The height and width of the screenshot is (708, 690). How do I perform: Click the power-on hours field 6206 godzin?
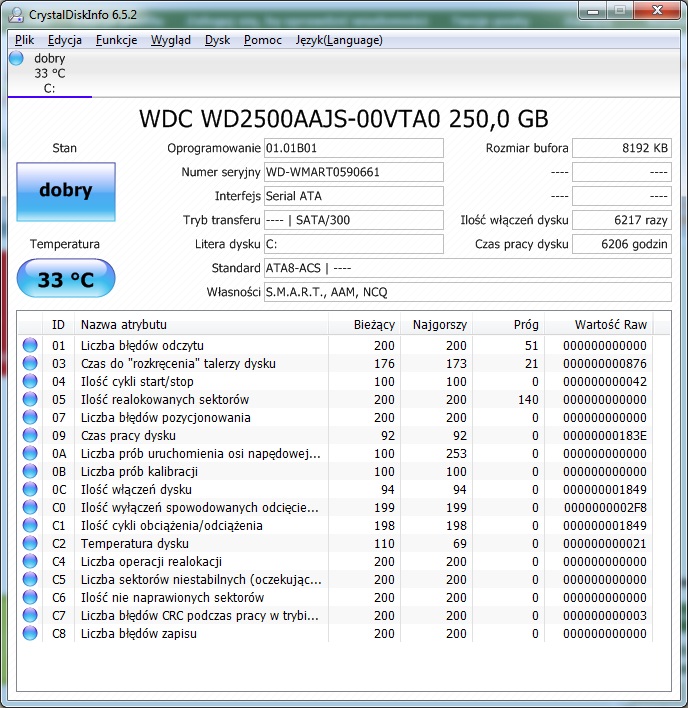pos(622,244)
